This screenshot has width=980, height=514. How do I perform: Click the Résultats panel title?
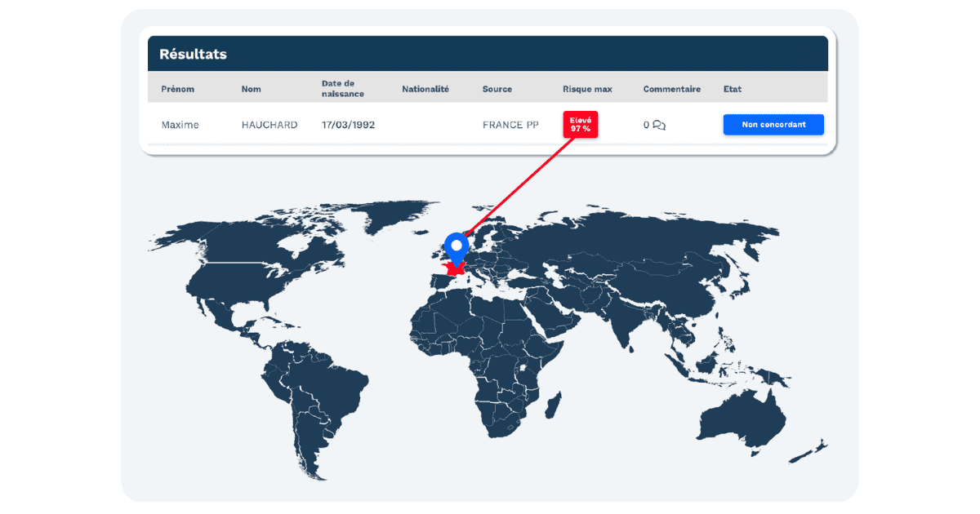193,55
